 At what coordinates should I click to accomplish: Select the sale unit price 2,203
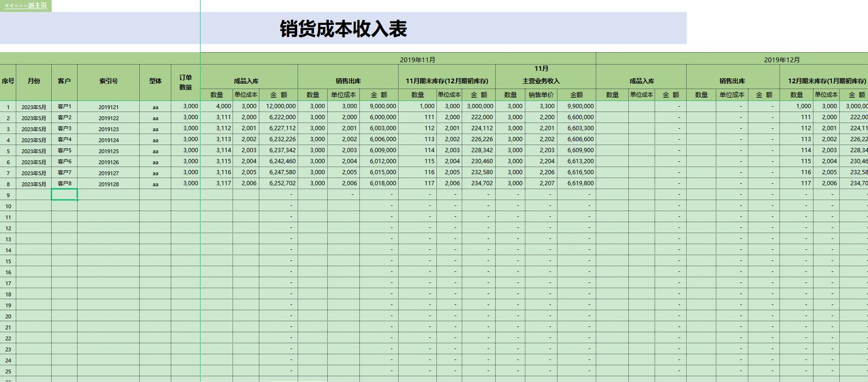541,150
